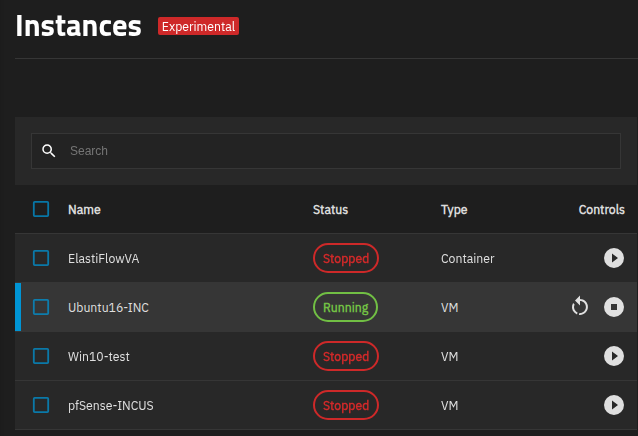Toggle the select-all instances checkbox
Image resolution: width=638 pixels, height=436 pixels.
point(41,209)
